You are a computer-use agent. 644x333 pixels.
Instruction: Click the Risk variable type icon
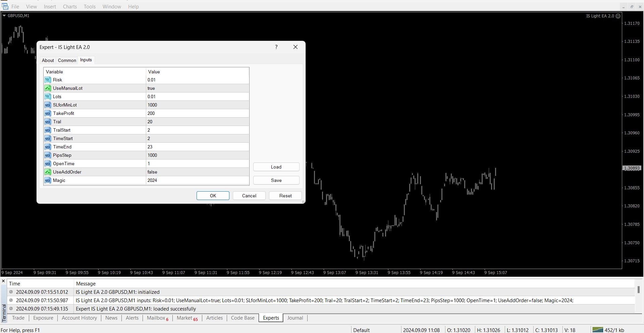tap(47, 80)
